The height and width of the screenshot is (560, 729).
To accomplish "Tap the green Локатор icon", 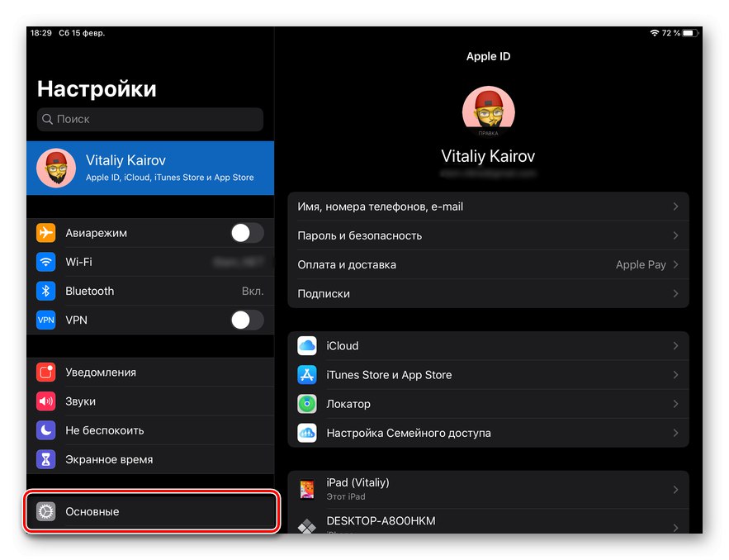I will [307, 404].
